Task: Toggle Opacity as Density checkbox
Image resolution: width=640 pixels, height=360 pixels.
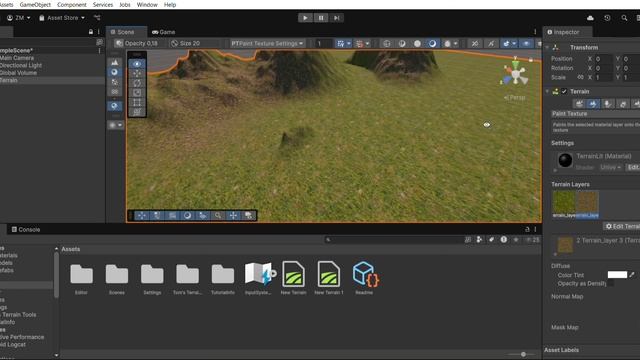Action: (x=611, y=283)
